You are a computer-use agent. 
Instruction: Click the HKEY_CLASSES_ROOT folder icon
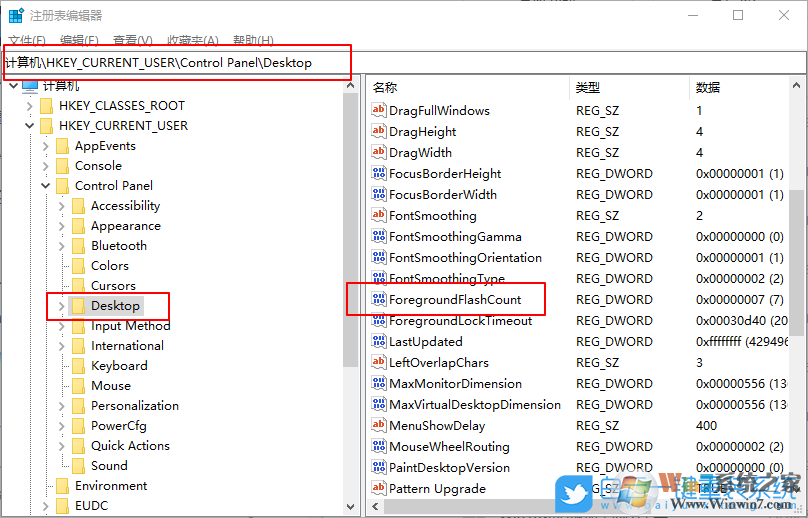click(x=46, y=106)
